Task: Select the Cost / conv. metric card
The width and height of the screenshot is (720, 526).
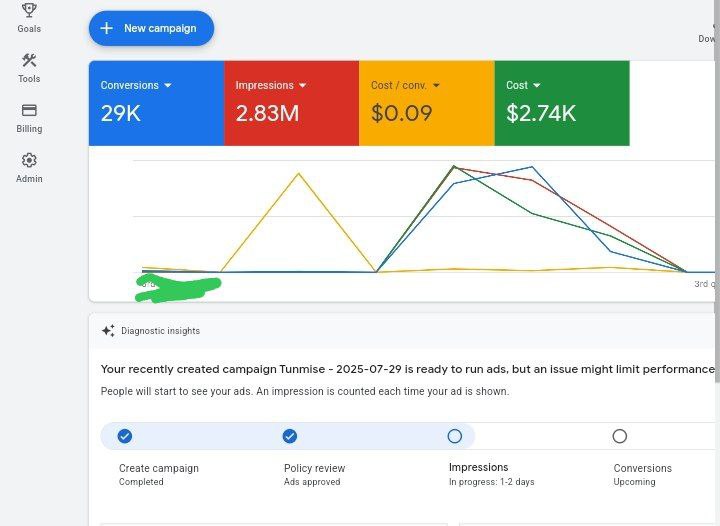Action: pos(426,103)
